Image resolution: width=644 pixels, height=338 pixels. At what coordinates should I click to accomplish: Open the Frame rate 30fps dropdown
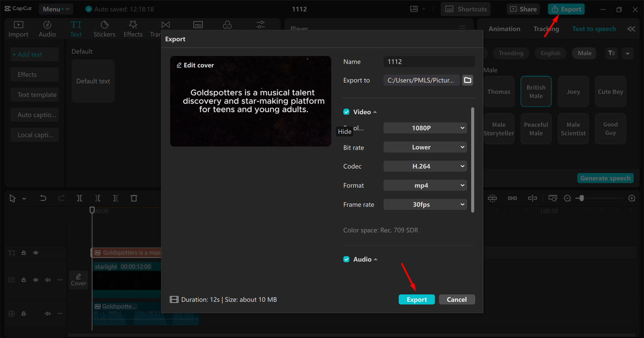coord(425,204)
